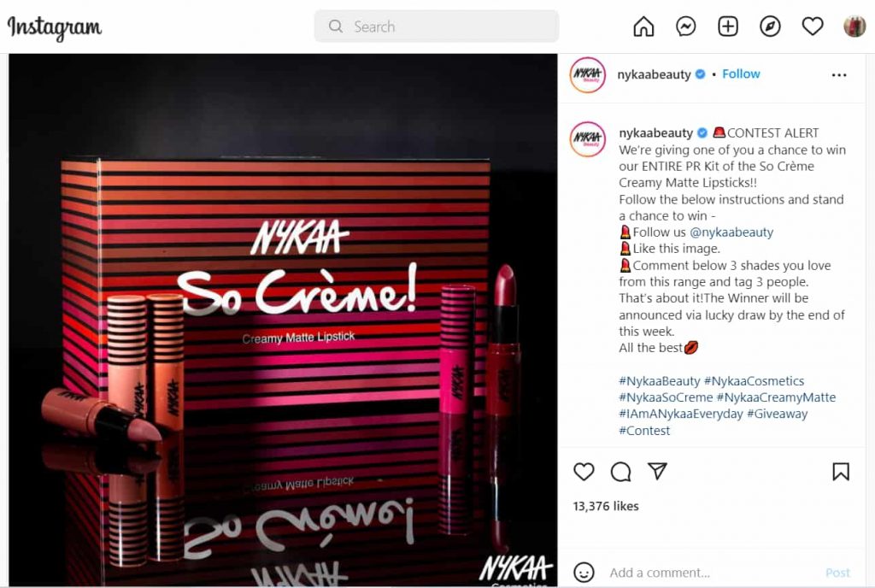Open the three-dot more options menu
The height and width of the screenshot is (588, 875).
(x=839, y=74)
